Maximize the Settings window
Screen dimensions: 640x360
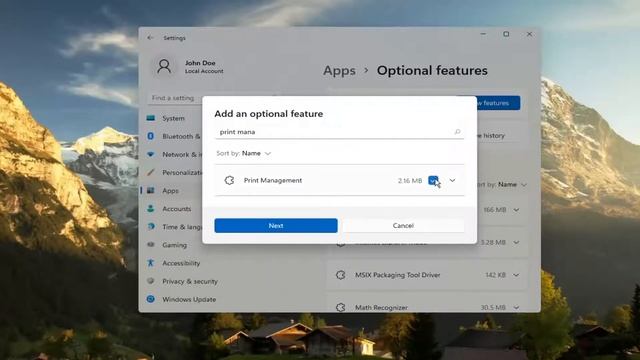coord(506,34)
